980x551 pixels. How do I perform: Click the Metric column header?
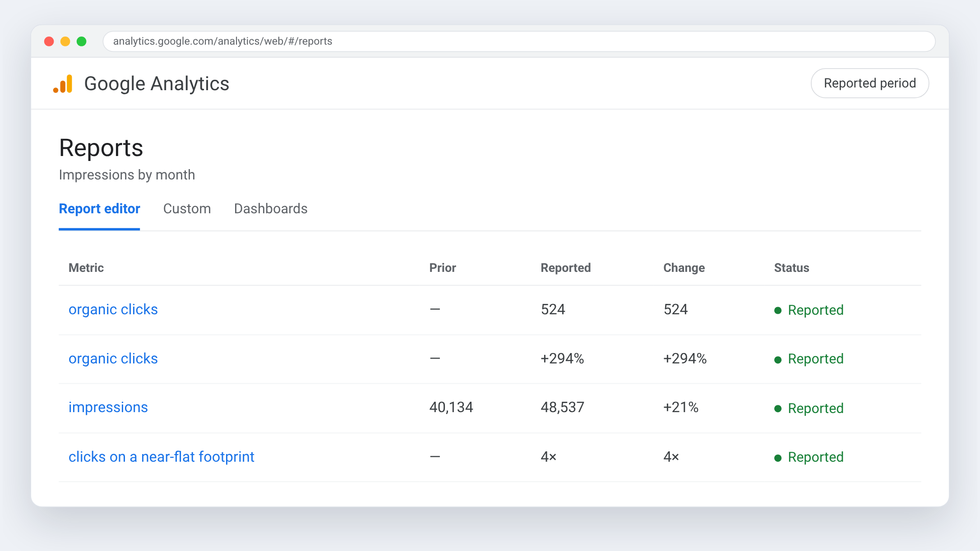click(86, 268)
